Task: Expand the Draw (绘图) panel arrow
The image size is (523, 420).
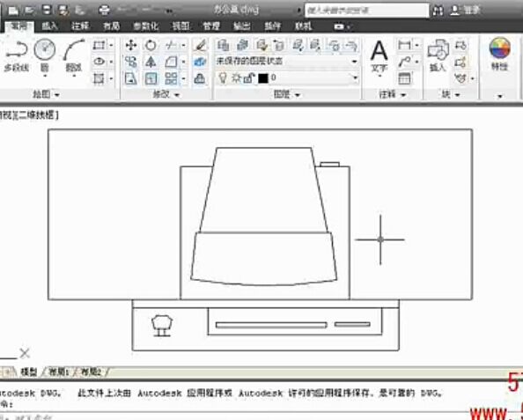Action: click(x=57, y=95)
